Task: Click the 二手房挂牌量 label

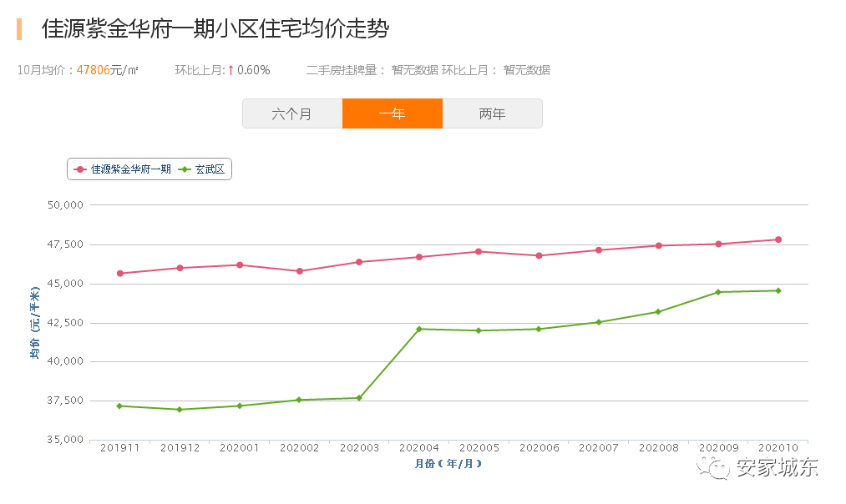Action: (x=345, y=70)
